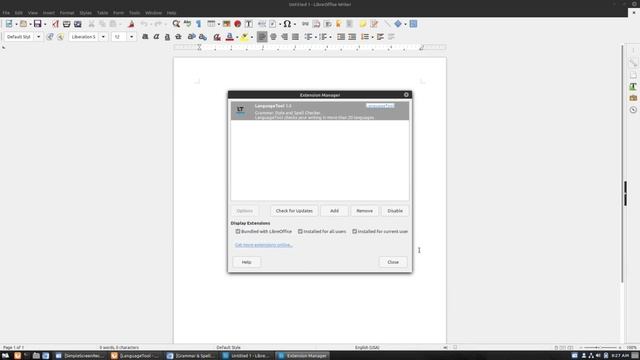Viewport: 640px width, 360px height.
Task: Click the Strikethrough formatting icon
Action: pyautogui.click(x=178, y=37)
